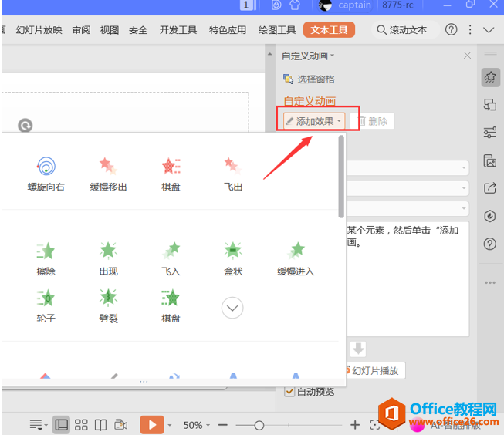504x435 pixels.
Task: Open the 添加效果 dropdown
Action: coord(314,121)
